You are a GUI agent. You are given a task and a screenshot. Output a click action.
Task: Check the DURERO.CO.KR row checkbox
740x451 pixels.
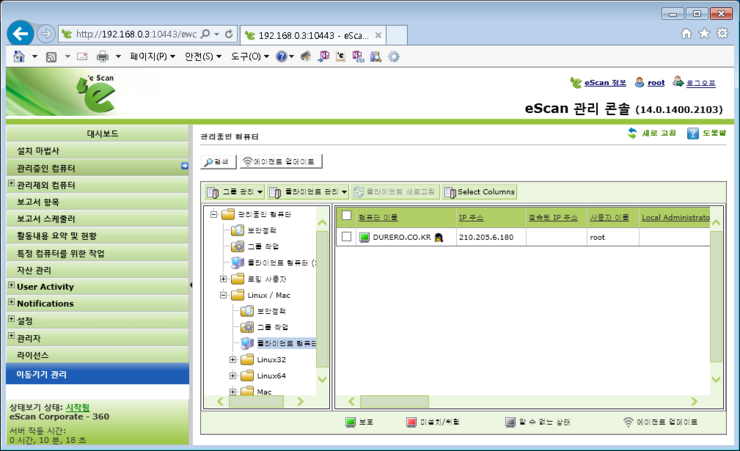pyautogui.click(x=346, y=236)
